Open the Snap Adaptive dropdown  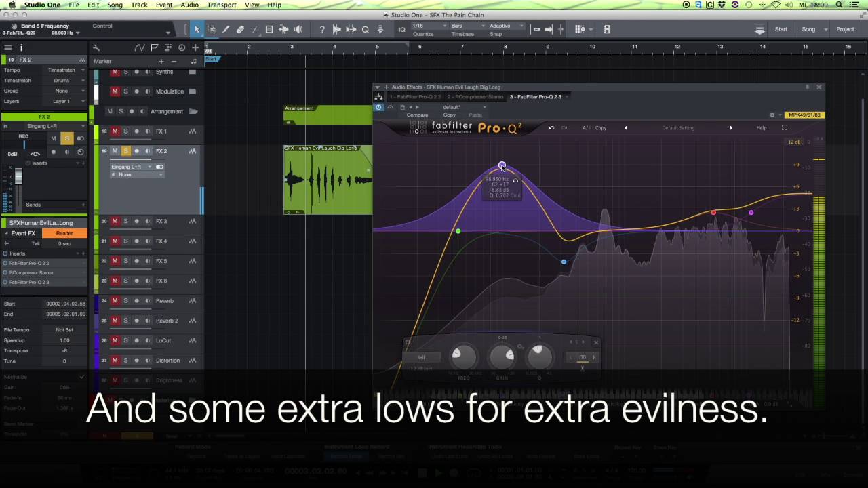tap(506, 26)
